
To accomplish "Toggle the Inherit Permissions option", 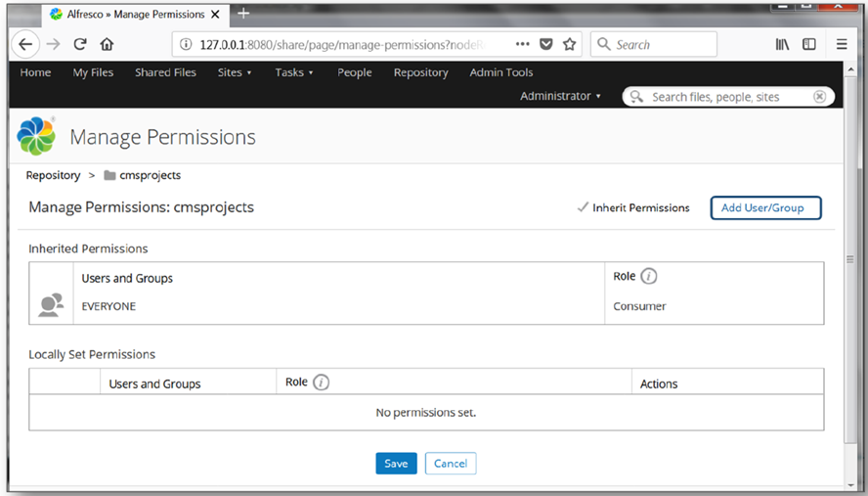I will 633,207.
